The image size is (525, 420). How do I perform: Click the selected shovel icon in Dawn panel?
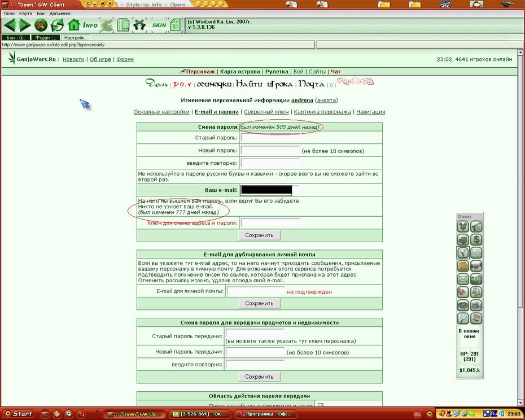(463, 253)
